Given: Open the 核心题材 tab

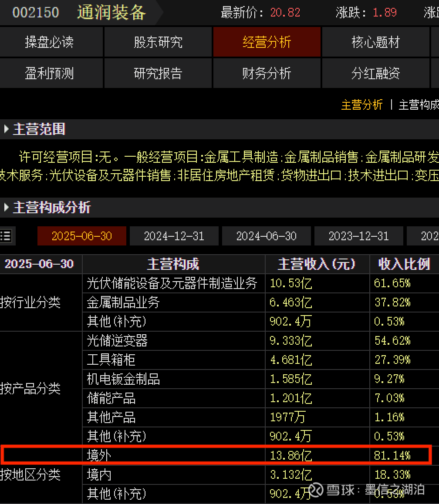Looking at the screenshot, I should [x=376, y=42].
